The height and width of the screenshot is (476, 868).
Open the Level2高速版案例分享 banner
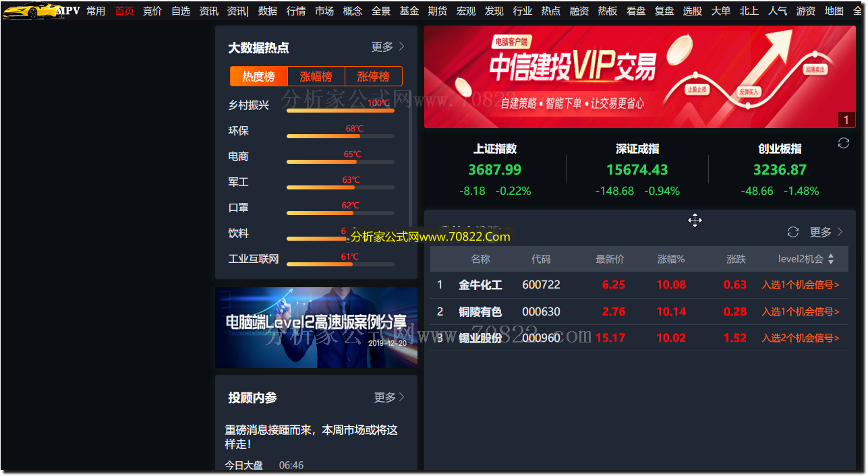316,328
